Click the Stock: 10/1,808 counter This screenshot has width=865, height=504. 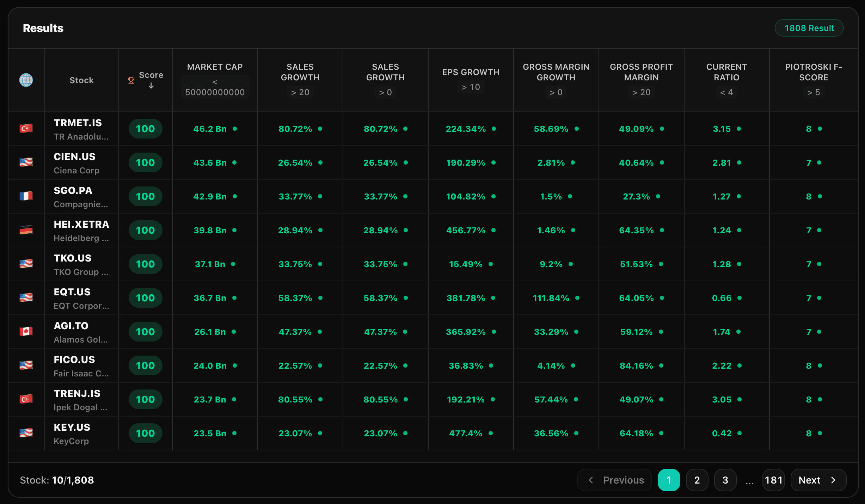click(57, 480)
